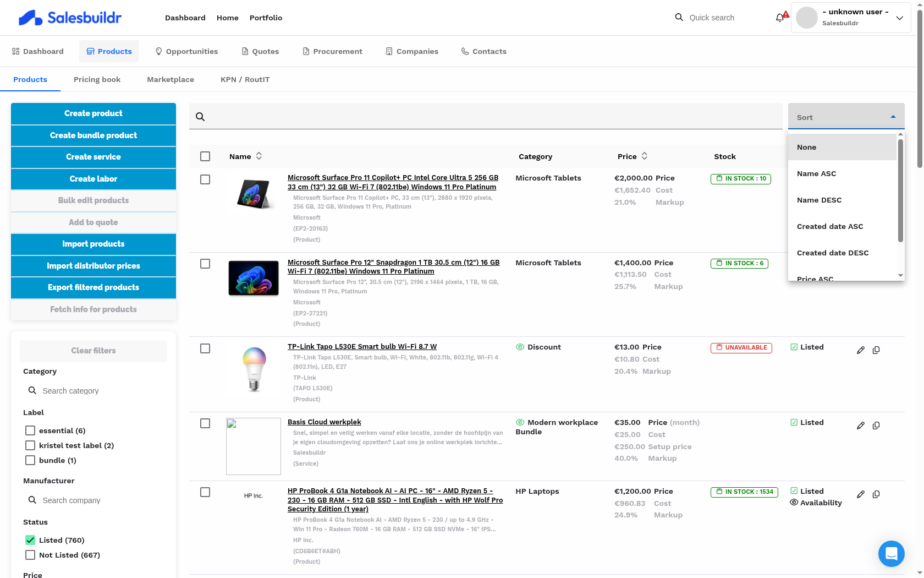Check the Not Listed (667) status filter

pyautogui.click(x=30, y=555)
